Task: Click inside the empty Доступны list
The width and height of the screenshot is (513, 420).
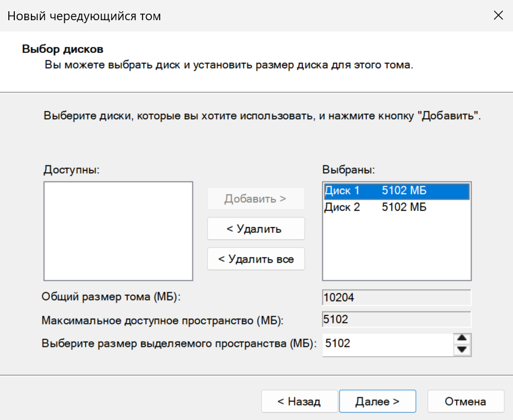Action: click(x=118, y=230)
